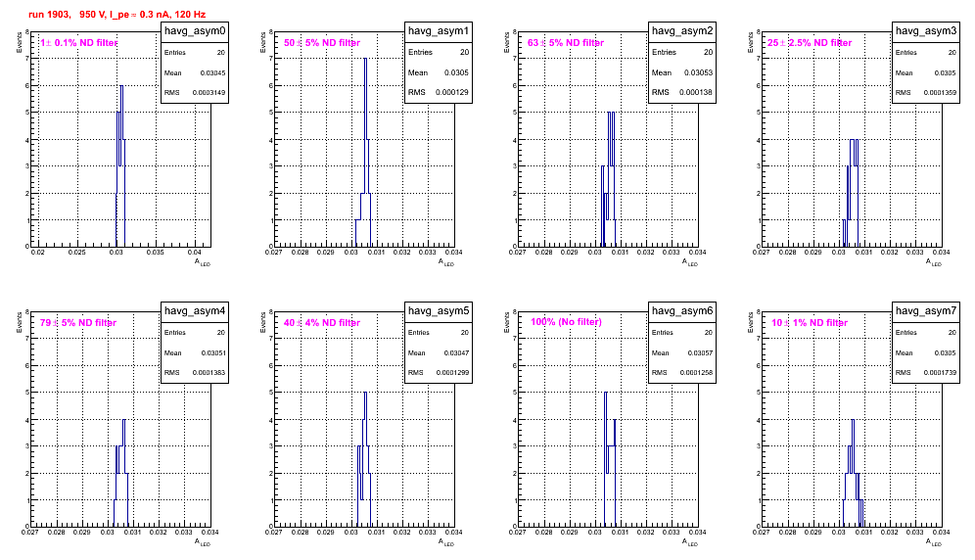Click RMS value 0.0001299 in havg_asym5

tap(452, 373)
